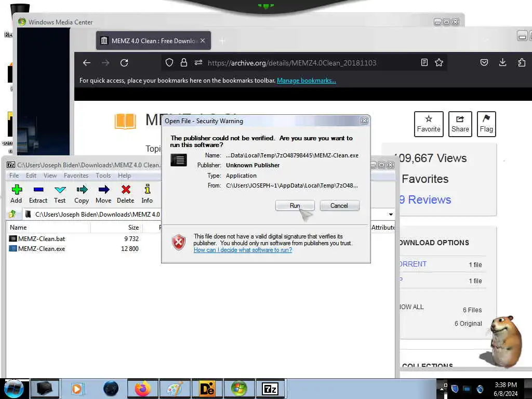The image size is (532, 399).
Task: Open a new Firefox tab
Action: coord(222,41)
